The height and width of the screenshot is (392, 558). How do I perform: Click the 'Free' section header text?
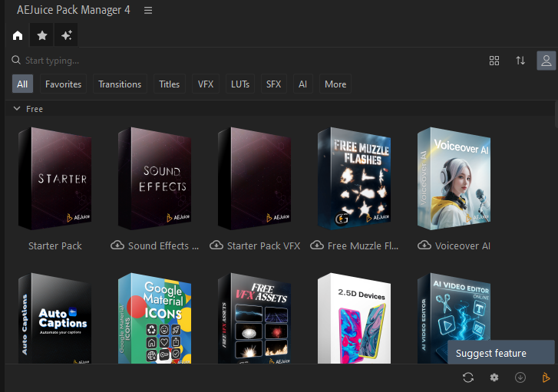(35, 109)
